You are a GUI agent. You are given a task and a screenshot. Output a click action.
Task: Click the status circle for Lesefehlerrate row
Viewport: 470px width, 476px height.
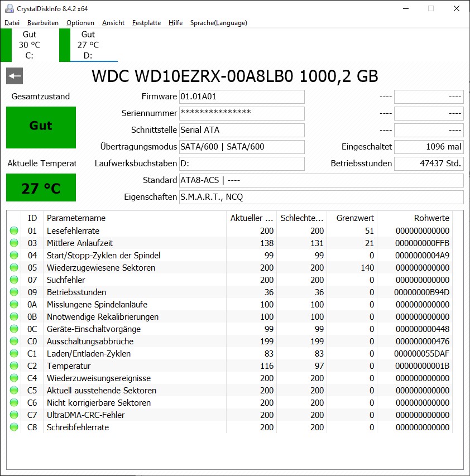coord(14,230)
